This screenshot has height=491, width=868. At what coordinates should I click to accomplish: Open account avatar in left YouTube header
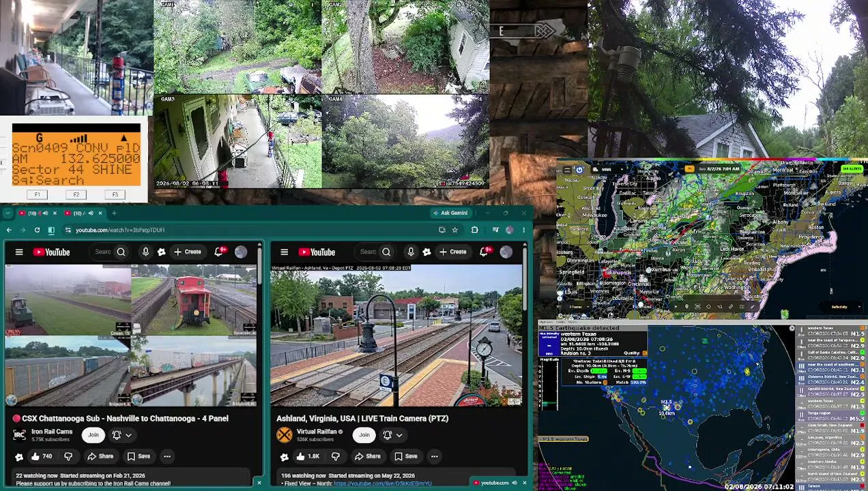[x=241, y=252]
